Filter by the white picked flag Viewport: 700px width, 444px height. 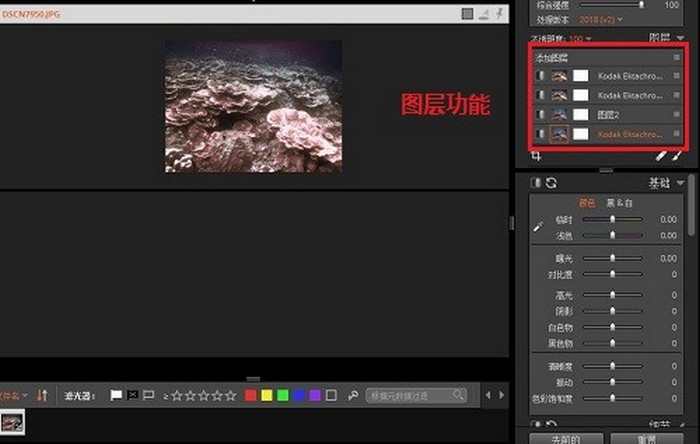pyautogui.click(x=116, y=395)
